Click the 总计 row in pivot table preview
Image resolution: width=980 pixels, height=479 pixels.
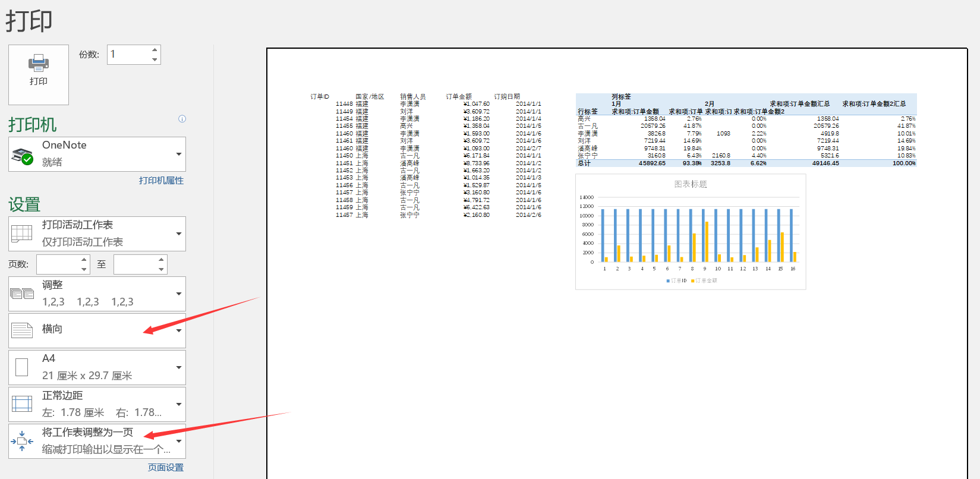coord(746,163)
